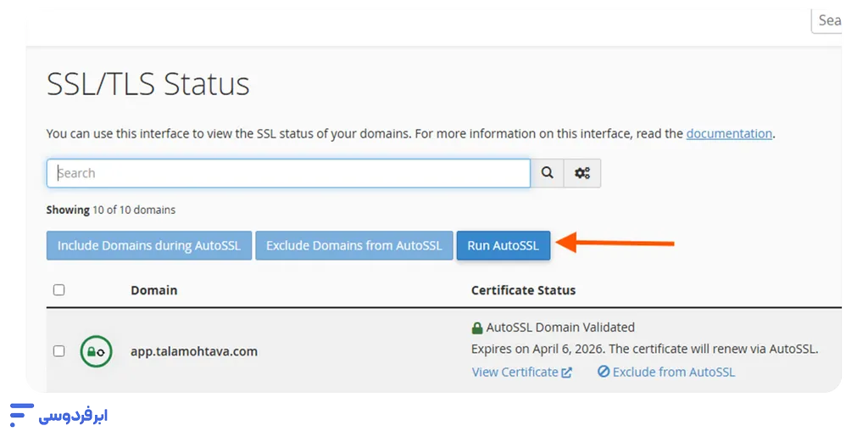Select the app.talamohtava.com domain name text
Screen dimensions: 868x437
pos(194,351)
